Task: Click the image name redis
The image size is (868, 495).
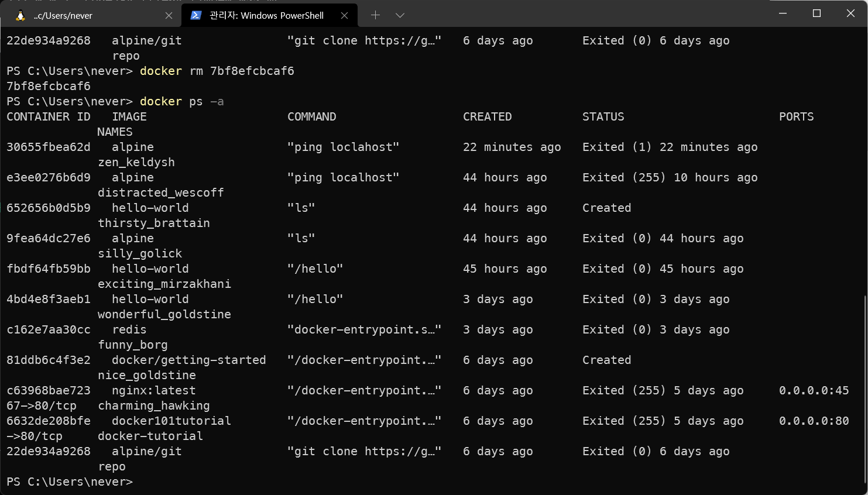Action: click(x=129, y=329)
